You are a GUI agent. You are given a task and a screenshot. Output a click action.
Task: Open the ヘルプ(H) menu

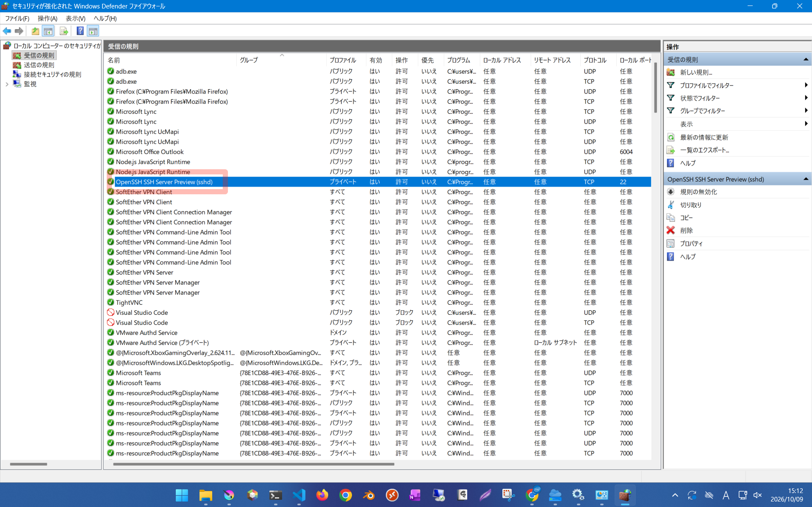(x=105, y=18)
